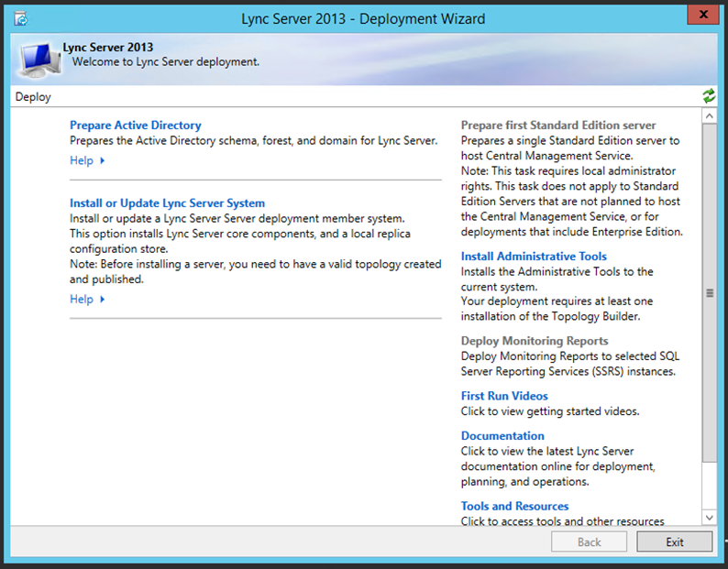Expand Help under Prepare Active Directory
The height and width of the screenshot is (569, 728).
87,160
